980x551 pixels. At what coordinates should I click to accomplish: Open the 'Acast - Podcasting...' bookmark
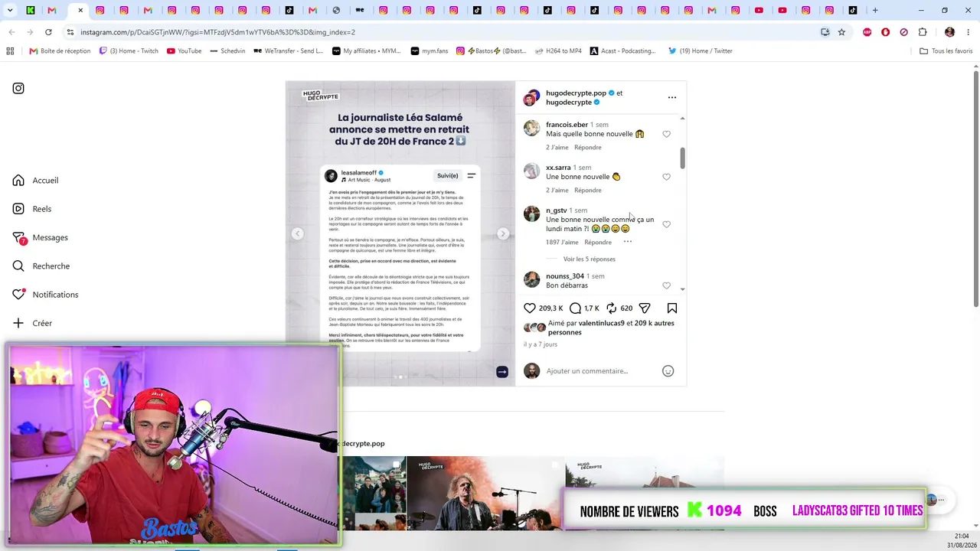[622, 51]
